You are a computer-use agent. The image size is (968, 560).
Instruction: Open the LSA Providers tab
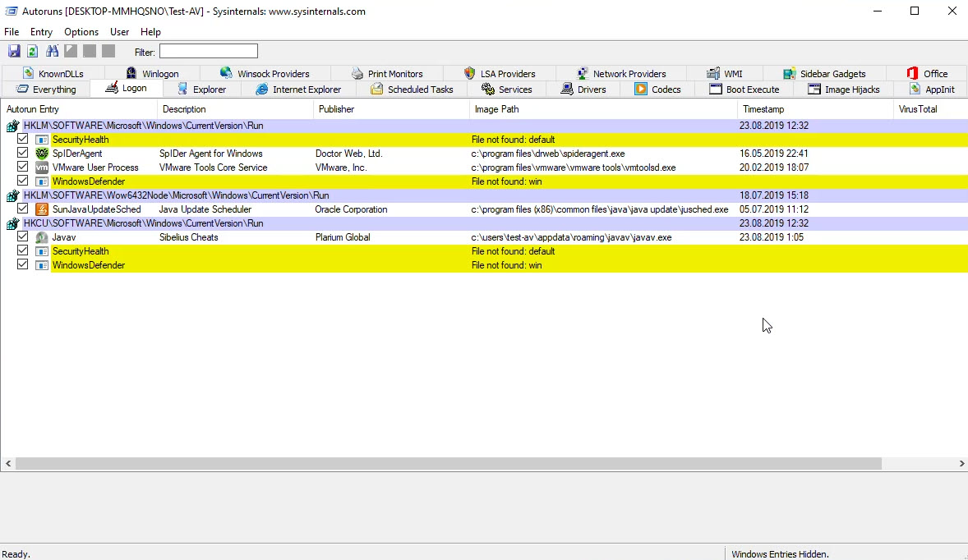(500, 73)
